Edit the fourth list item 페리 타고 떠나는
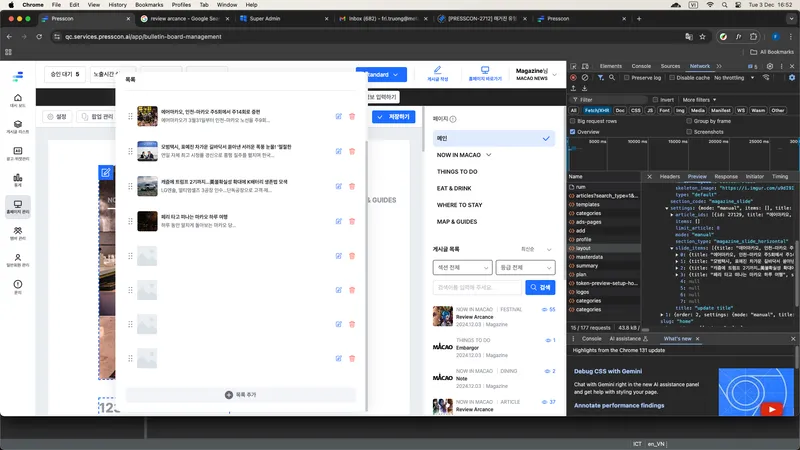Image resolution: width=800 pixels, height=450 pixels. click(338, 221)
